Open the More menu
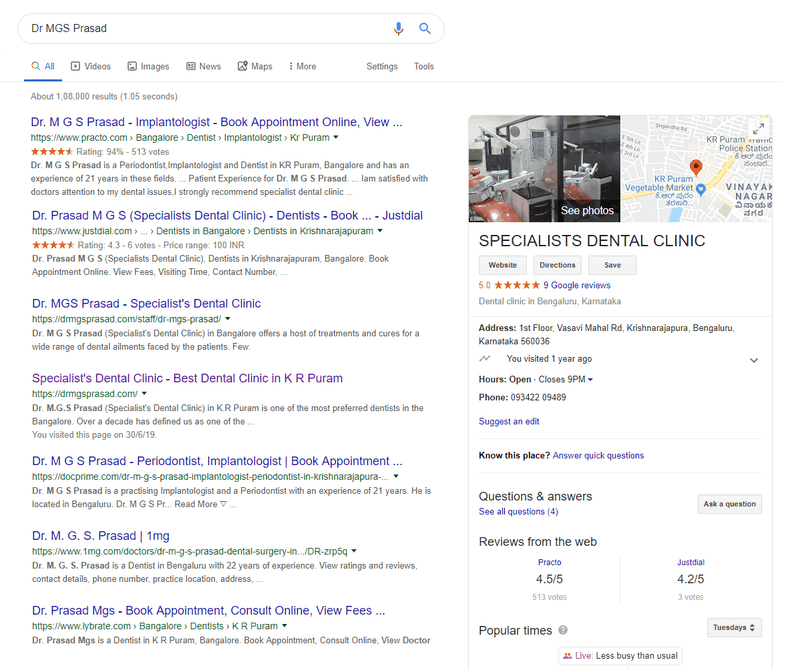 click(303, 66)
